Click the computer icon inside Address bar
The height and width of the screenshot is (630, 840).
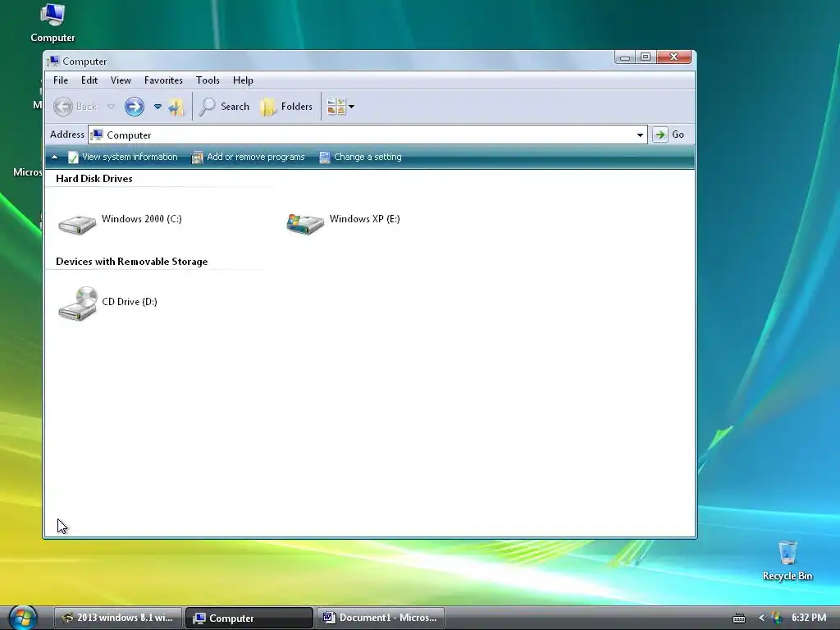(x=97, y=135)
